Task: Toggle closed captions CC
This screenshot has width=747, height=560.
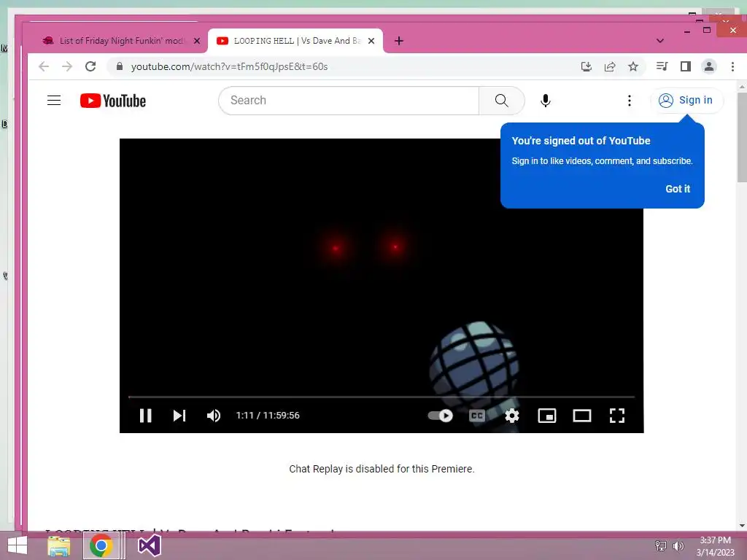Action: click(x=477, y=416)
